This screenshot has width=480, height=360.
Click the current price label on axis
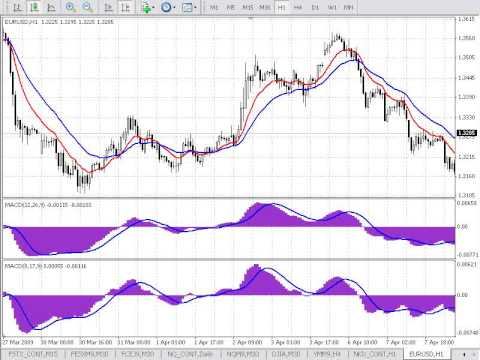coord(467,133)
